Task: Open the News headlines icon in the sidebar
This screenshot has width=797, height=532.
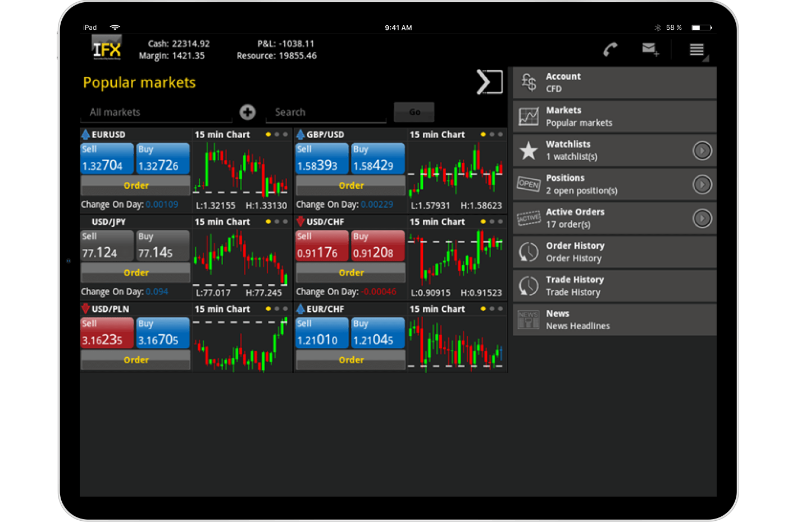Action: 529,319
